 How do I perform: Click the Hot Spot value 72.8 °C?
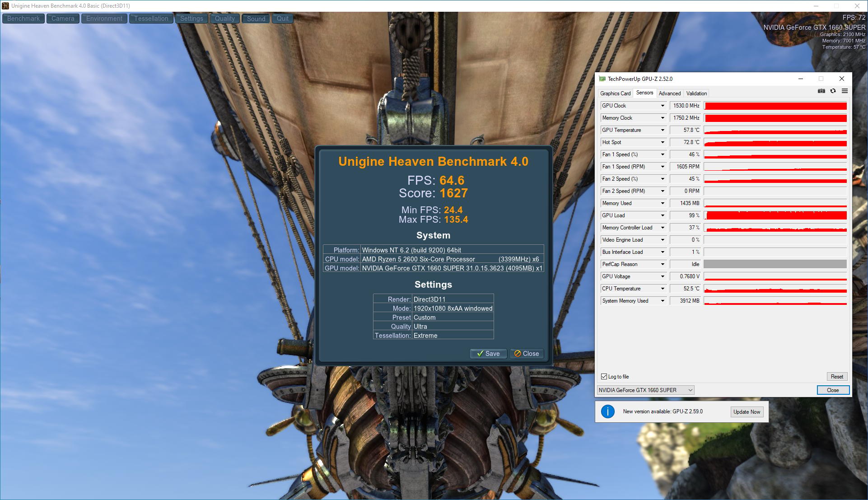point(685,142)
